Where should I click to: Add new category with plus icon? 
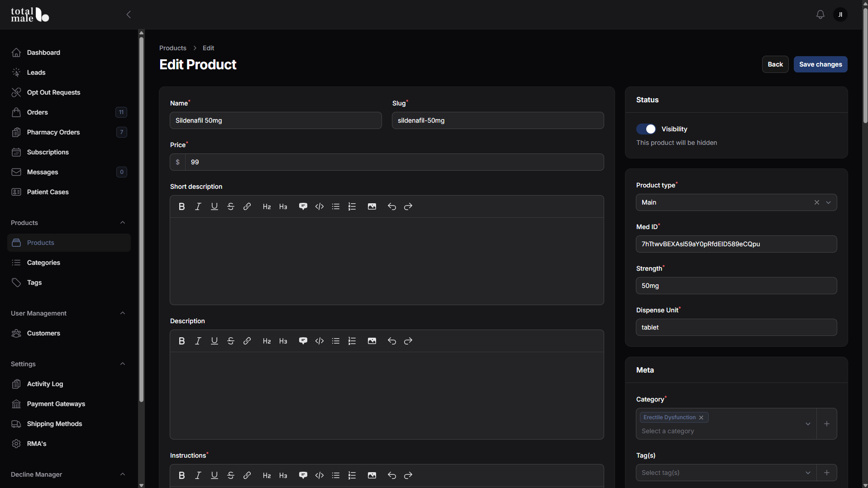point(827,424)
